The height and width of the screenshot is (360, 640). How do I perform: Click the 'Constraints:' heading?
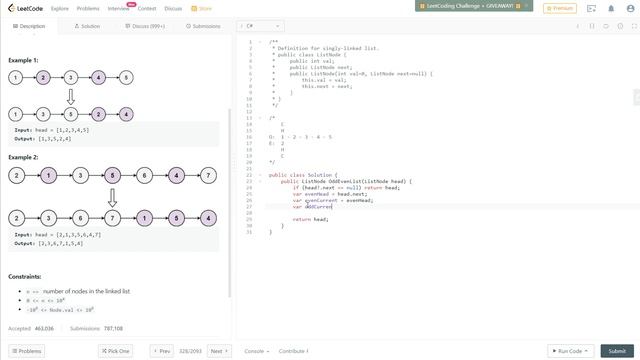tap(24, 276)
